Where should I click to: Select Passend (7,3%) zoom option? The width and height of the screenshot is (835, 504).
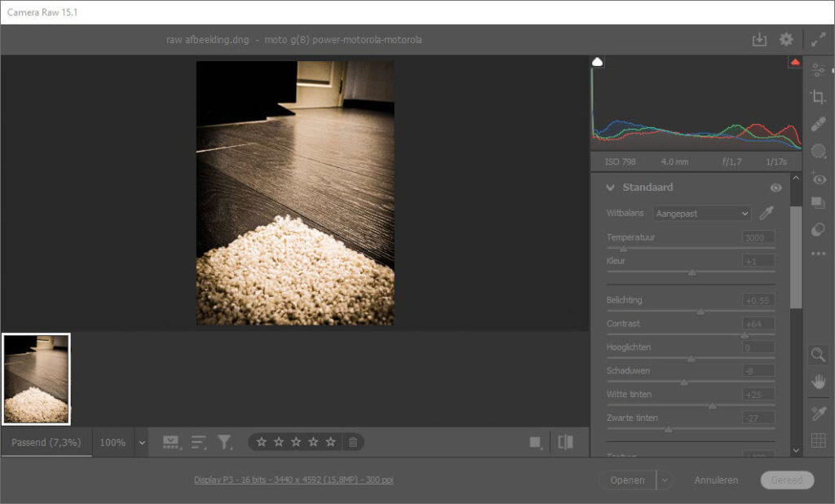point(46,442)
